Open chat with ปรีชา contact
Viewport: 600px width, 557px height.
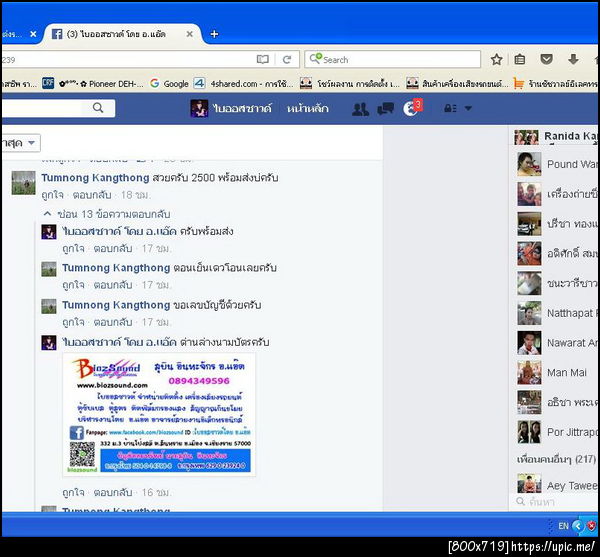tap(555, 224)
